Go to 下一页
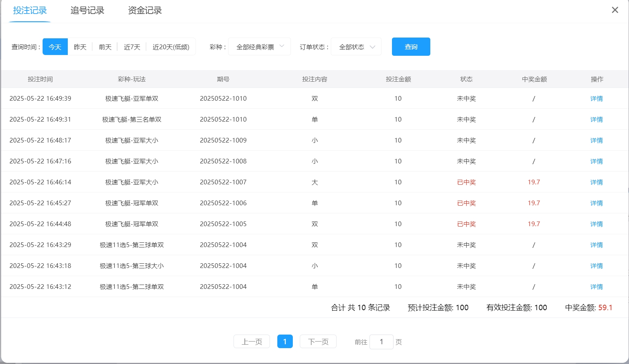 point(318,342)
